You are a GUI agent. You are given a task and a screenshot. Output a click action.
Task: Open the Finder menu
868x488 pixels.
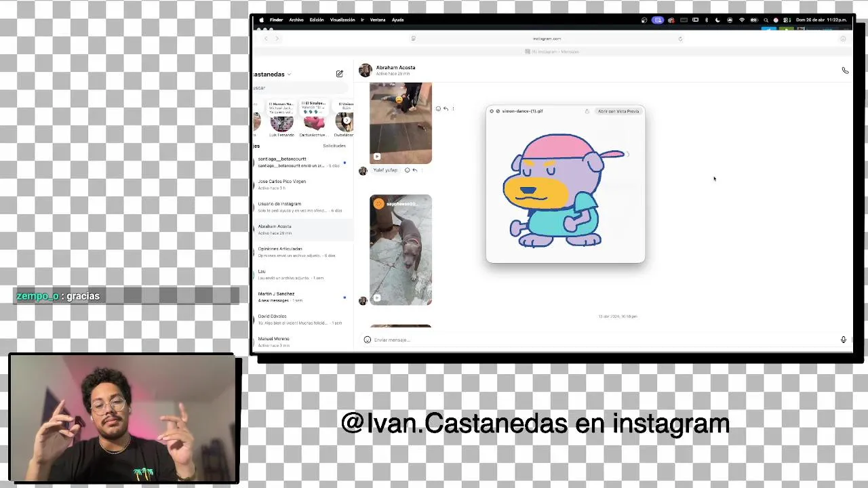coord(276,20)
